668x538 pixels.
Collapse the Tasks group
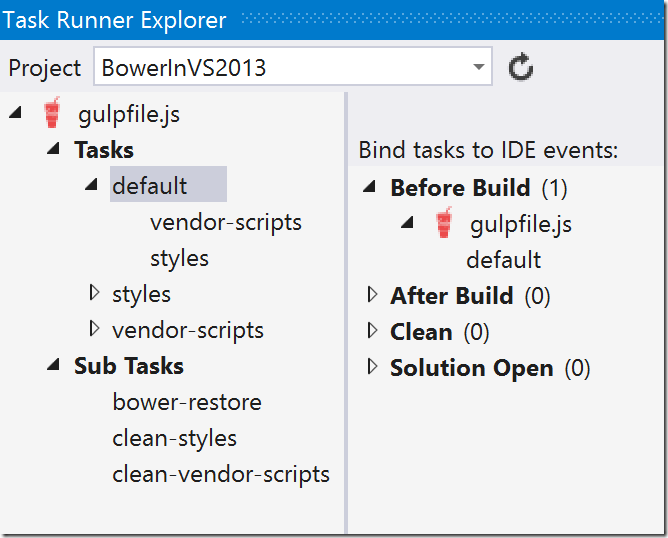coord(53,150)
